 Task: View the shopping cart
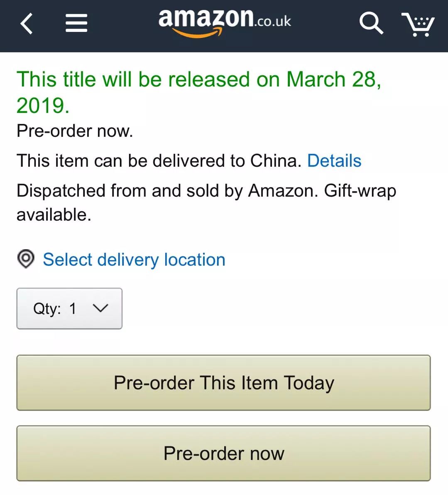(x=418, y=24)
